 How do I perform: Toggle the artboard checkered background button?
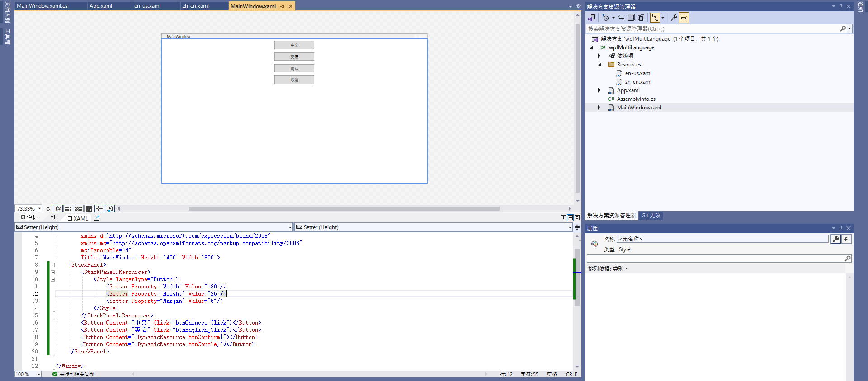point(89,209)
